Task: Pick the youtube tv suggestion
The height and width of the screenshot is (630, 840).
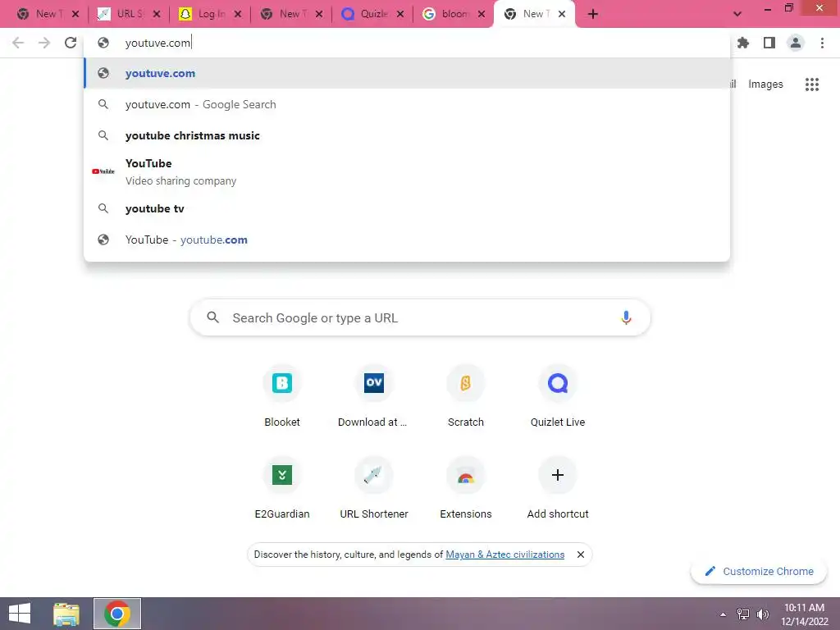Action: pyautogui.click(x=407, y=208)
